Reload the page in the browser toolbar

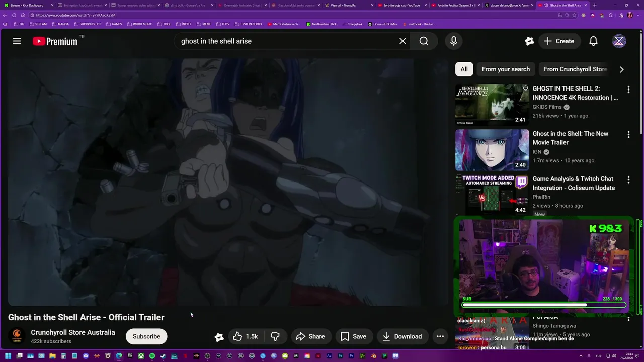(14, 15)
